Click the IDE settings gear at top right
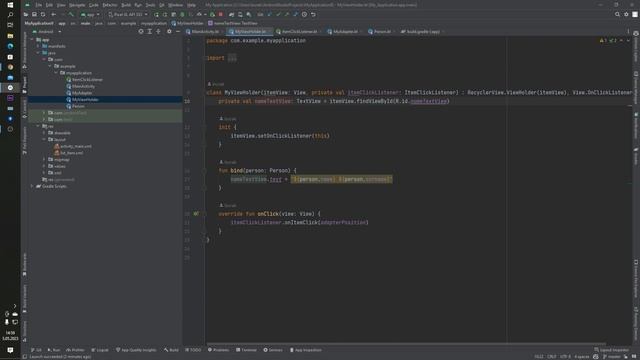 (x=626, y=14)
